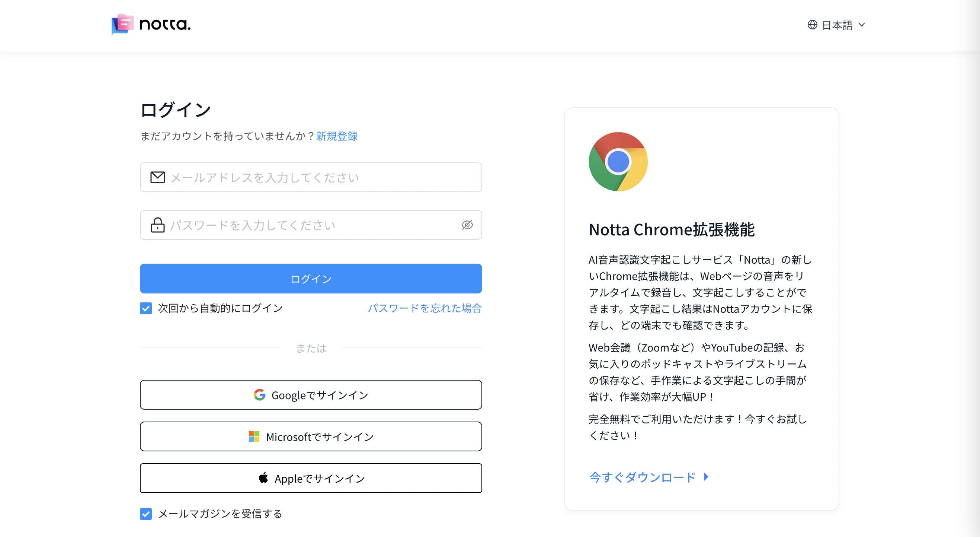980x537 pixels.
Task: Click the Notta Chrome拡張機能 heading
Action: click(x=672, y=230)
